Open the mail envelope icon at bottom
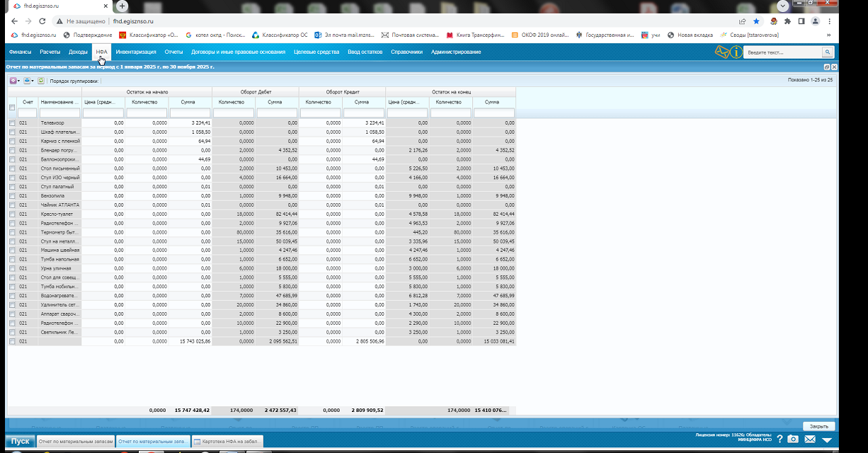Image resolution: width=868 pixels, height=453 pixels. click(809, 440)
